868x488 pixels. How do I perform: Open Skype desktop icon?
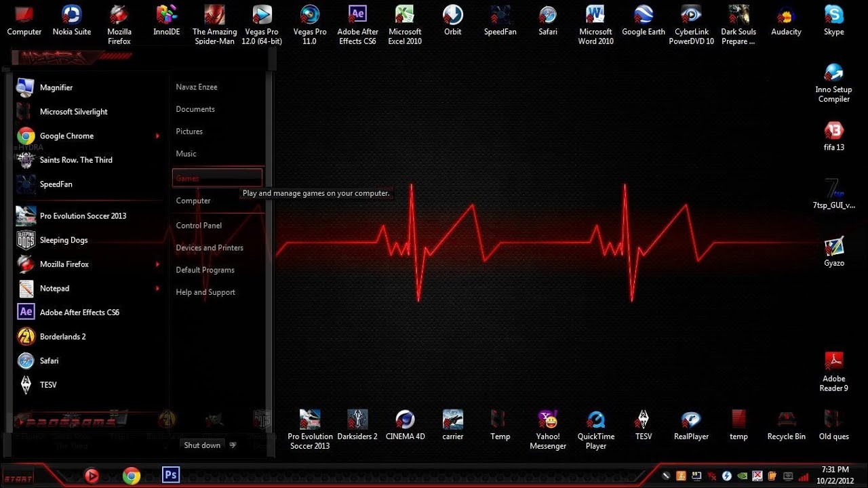(834, 20)
